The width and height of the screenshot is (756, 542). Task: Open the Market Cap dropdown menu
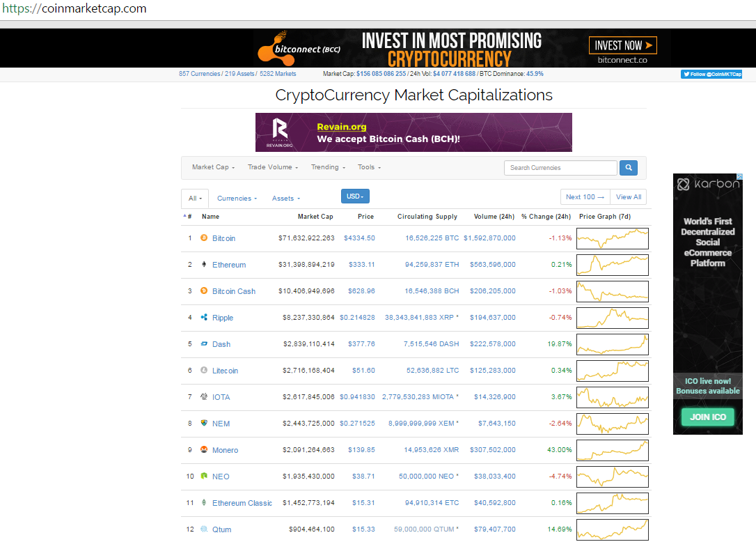[213, 167]
